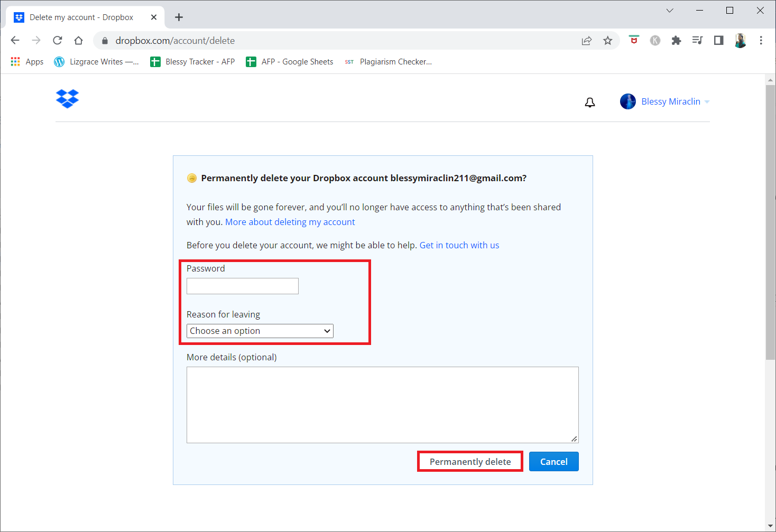
Task: Select the Delete my account - Dropbox tab
Action: [86, 17]
